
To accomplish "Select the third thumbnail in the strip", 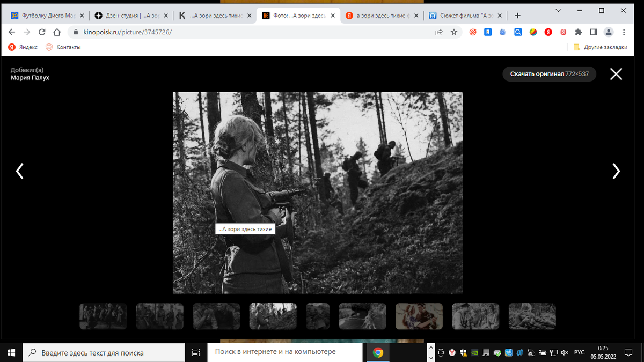I will [216, 316].
